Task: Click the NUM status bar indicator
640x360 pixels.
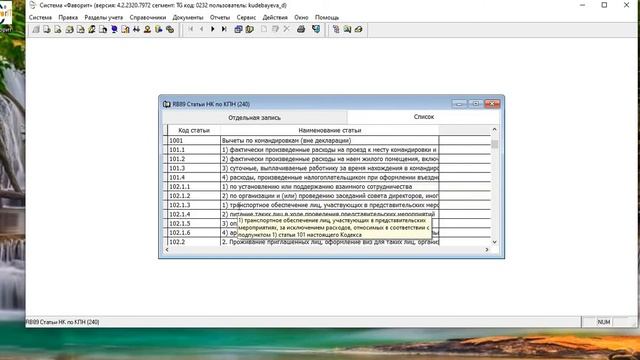Action: pos(604,322)
